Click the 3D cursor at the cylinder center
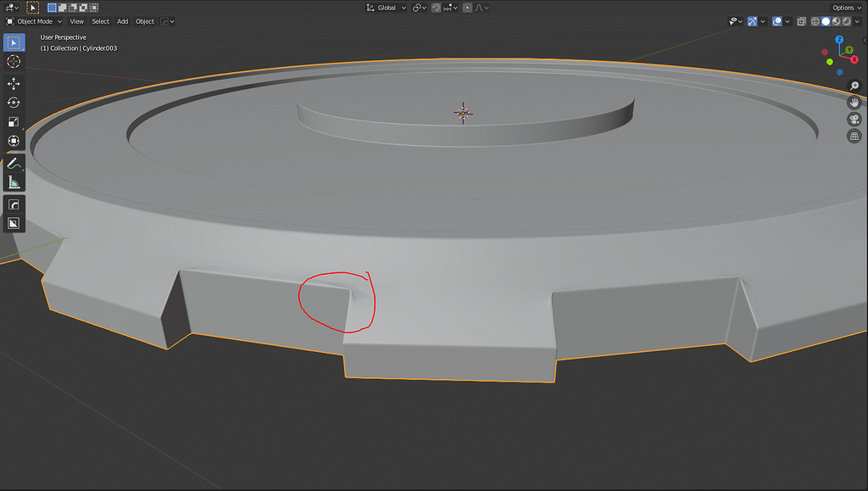 coord(463,113)
